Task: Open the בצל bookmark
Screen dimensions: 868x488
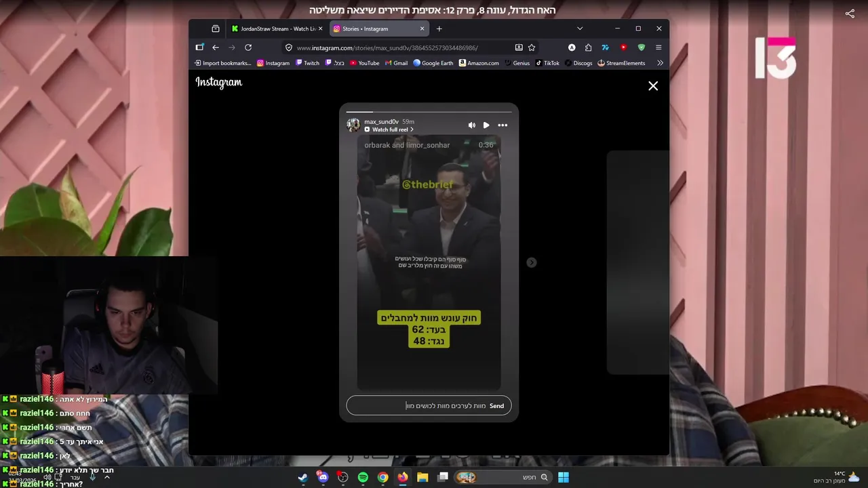Action: click(335, 63)
